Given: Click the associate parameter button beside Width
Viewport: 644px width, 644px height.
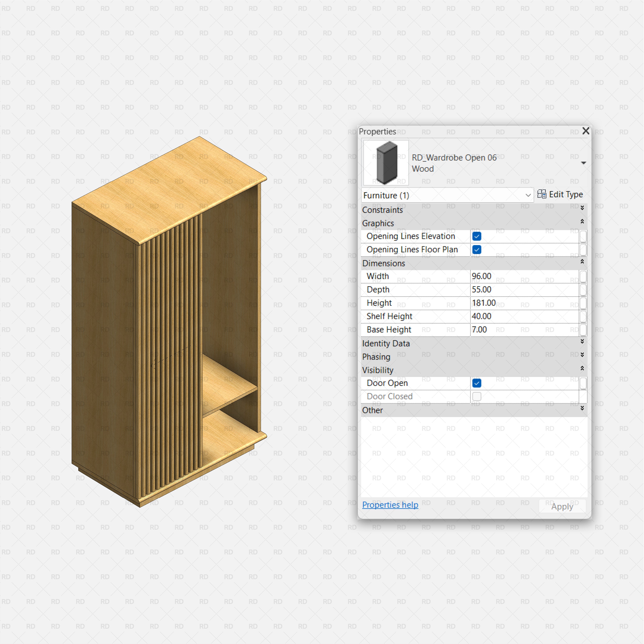Looking at the screenshot, I should 583,276.
